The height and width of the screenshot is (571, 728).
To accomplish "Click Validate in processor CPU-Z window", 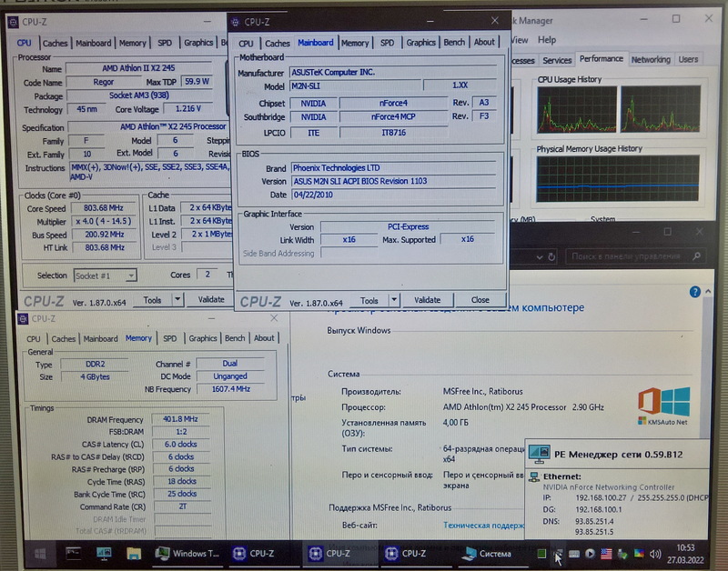I will coord(211,300).
